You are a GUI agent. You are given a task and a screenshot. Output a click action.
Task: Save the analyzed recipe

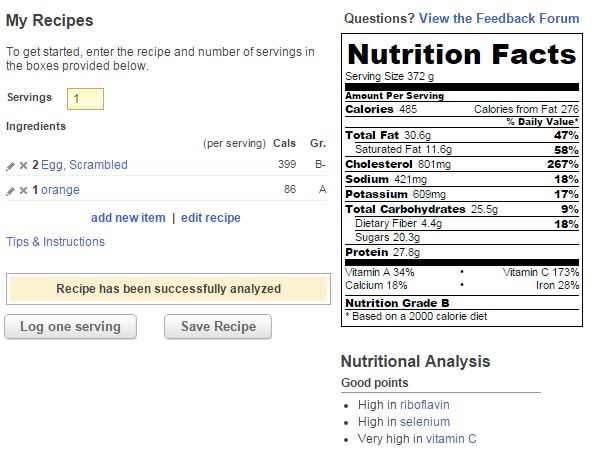(x=218, y=327)
